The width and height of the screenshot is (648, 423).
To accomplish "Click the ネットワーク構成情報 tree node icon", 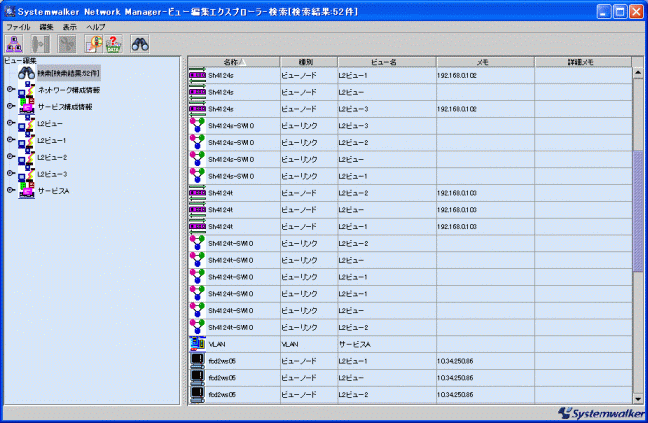I will point(26,90).
